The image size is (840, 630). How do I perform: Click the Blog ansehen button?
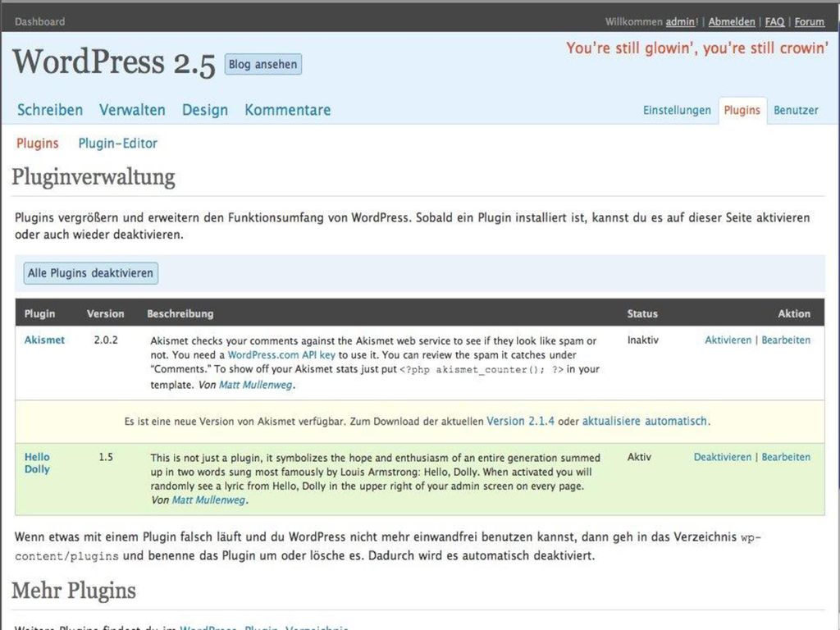(x=263, y=64)
